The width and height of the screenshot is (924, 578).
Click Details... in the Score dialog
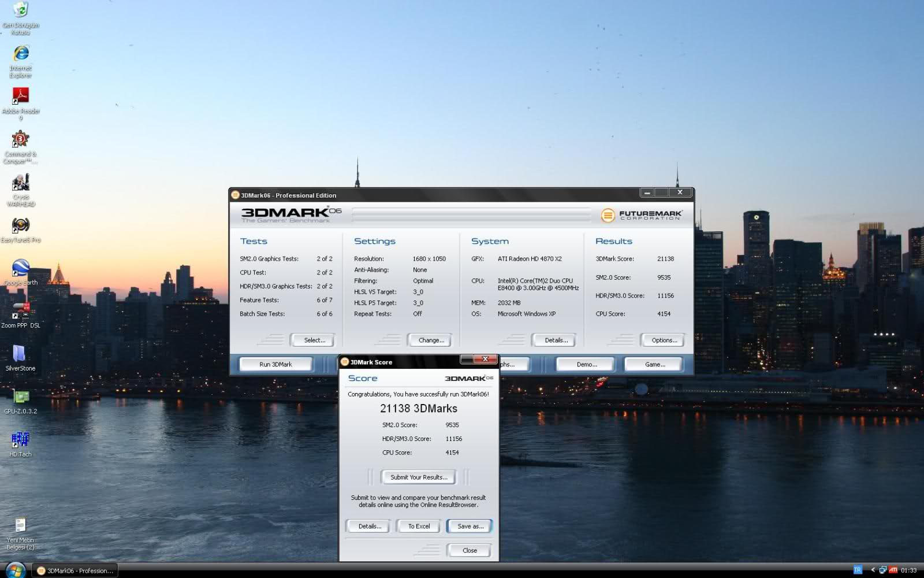tap(368, 526)
